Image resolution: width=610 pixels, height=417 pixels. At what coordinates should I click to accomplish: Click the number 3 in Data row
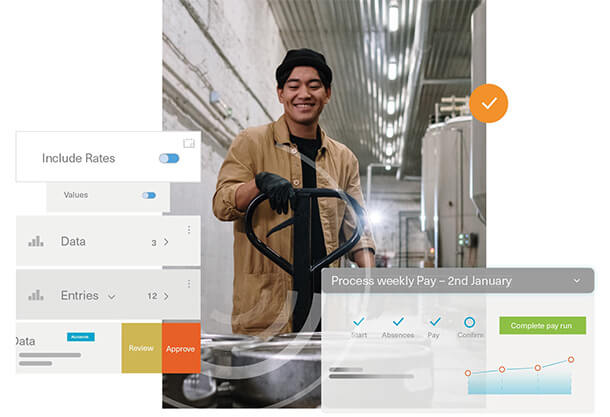tap(154, 243)
